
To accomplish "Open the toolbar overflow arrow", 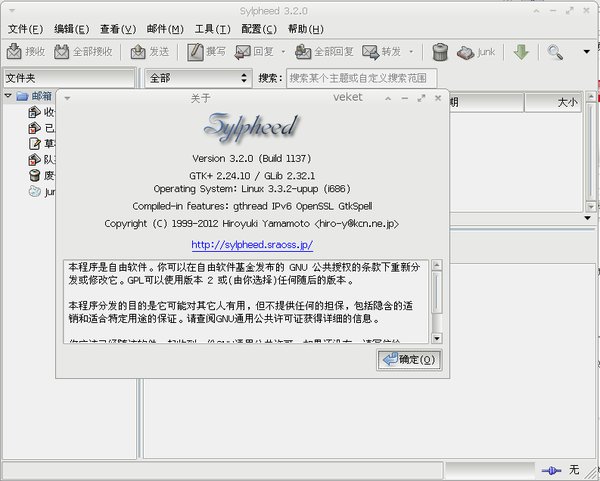I will 586,52.
